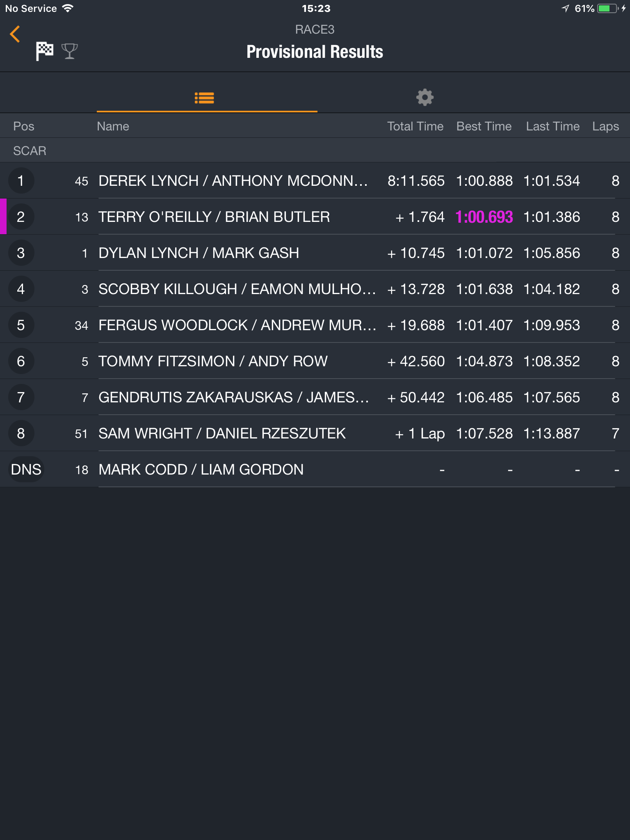This screenshot has width=630, height=840.
Task: Tap the Wi-Fi status icon
Action: click(68, 8)
